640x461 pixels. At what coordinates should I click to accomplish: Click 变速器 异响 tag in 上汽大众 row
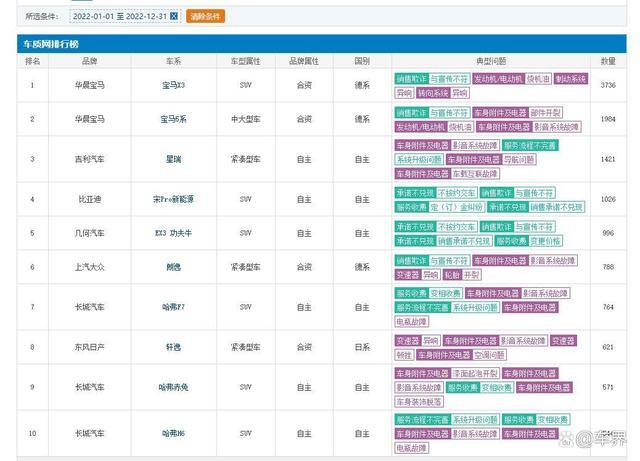(417, 275)
